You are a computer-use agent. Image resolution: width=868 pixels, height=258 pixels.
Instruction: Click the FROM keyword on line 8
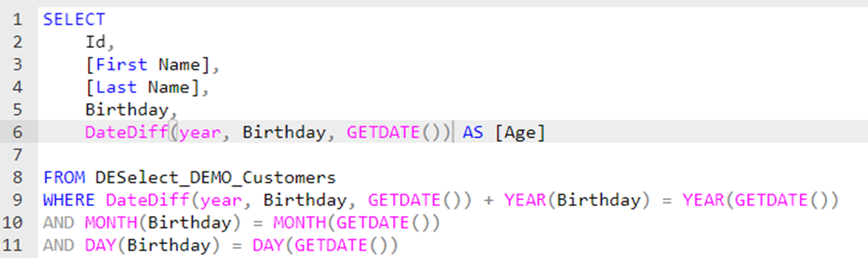coord(64,177)
